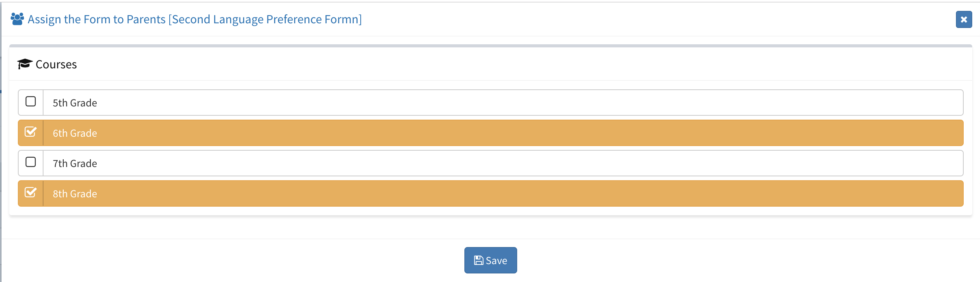Enable the 5th Grade checkbox
The height and width of the screenshot is (282, 980).
point(31,101)
